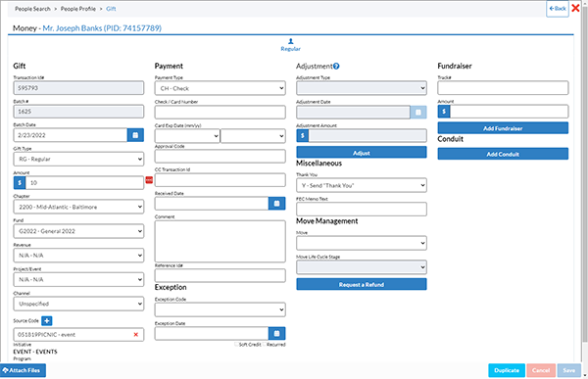Expand the Fund G2022 dropdown
The image size is (588, 379).
(78, 231)
